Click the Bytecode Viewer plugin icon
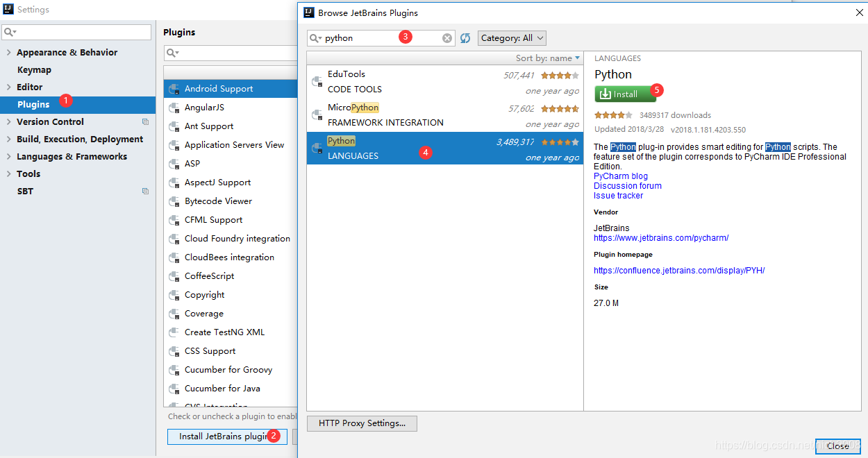Viewport: 868px width, 458px height. click(174, 201)
